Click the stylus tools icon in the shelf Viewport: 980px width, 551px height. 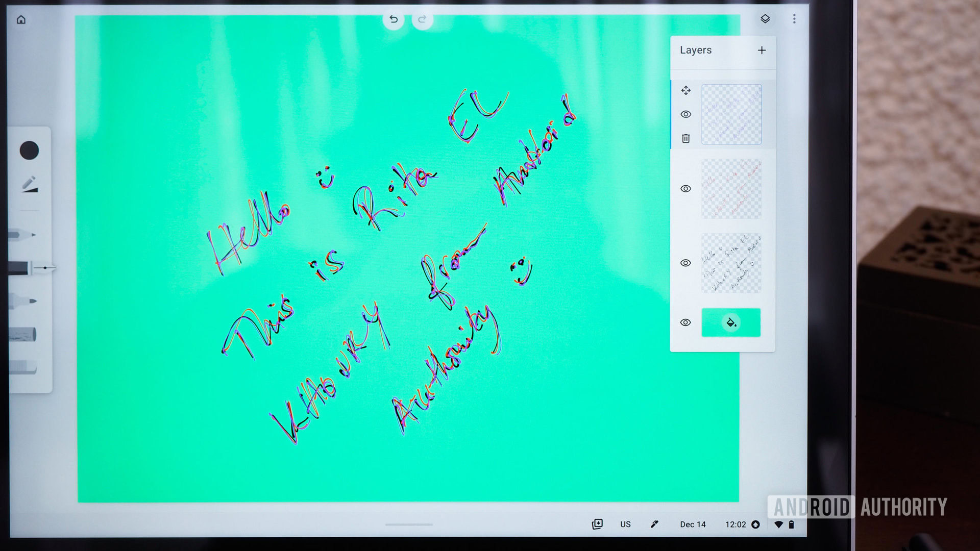pyautogui.click(x=654, y=524)
